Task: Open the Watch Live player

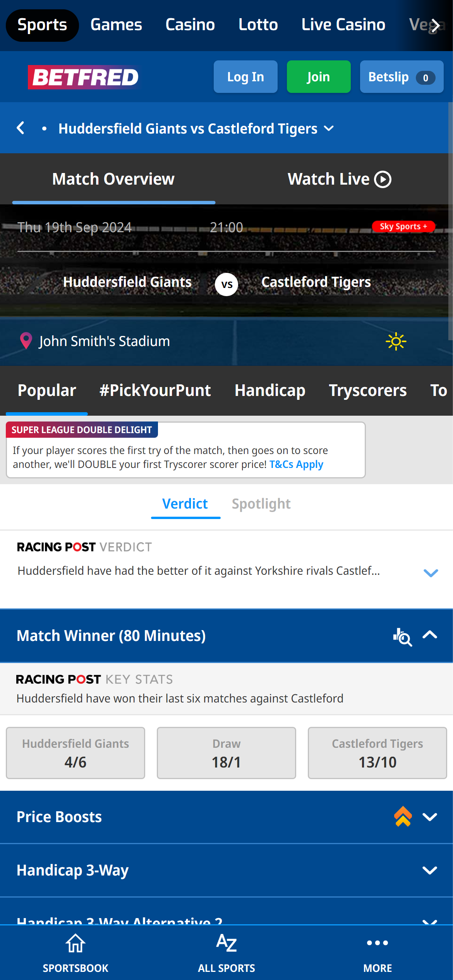Action: point(339,179)
